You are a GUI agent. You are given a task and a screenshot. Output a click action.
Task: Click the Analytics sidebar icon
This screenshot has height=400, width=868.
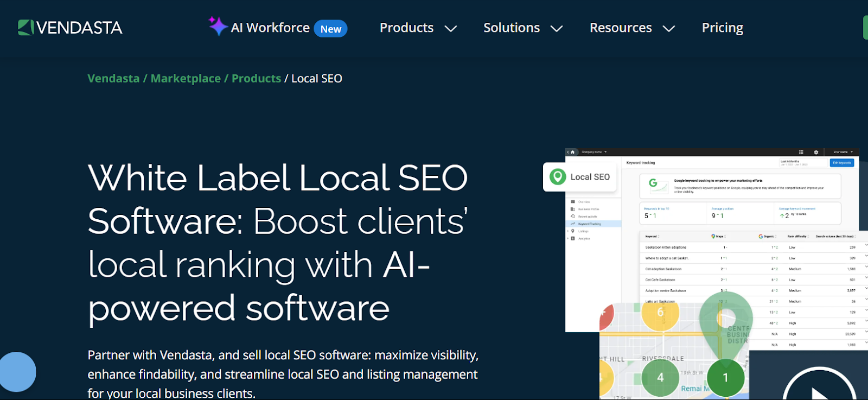pyautogui.click(x=573, y=238)
